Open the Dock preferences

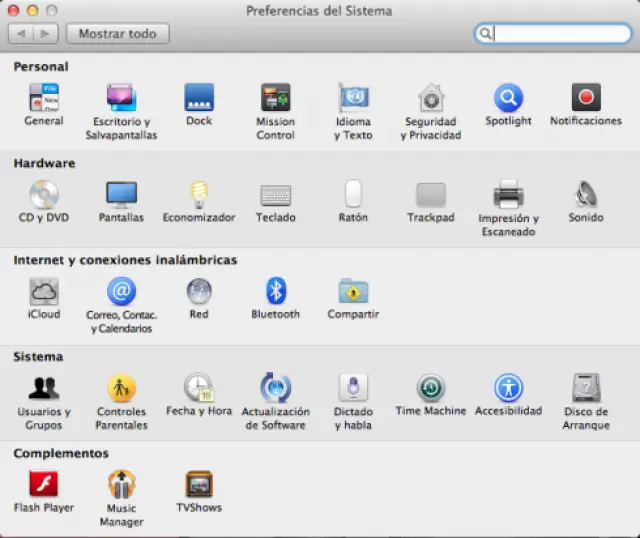pos(199,98)
